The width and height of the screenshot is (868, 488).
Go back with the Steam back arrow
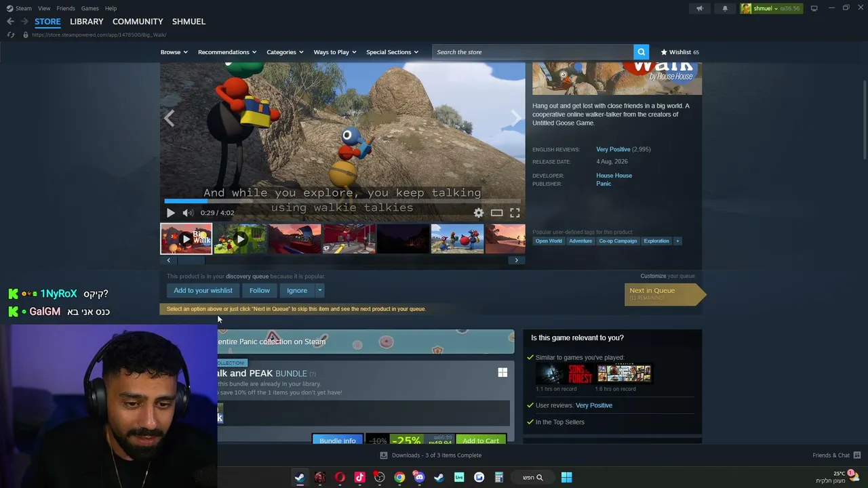(10, 22)
